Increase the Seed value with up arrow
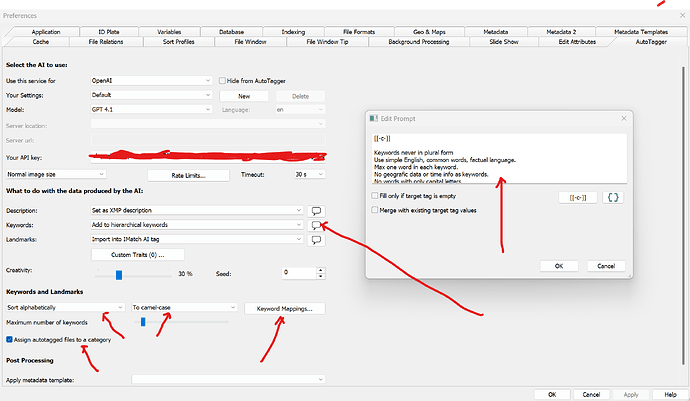Image resolution: width=690 pixels, height=401 pixels. [320, 270]
